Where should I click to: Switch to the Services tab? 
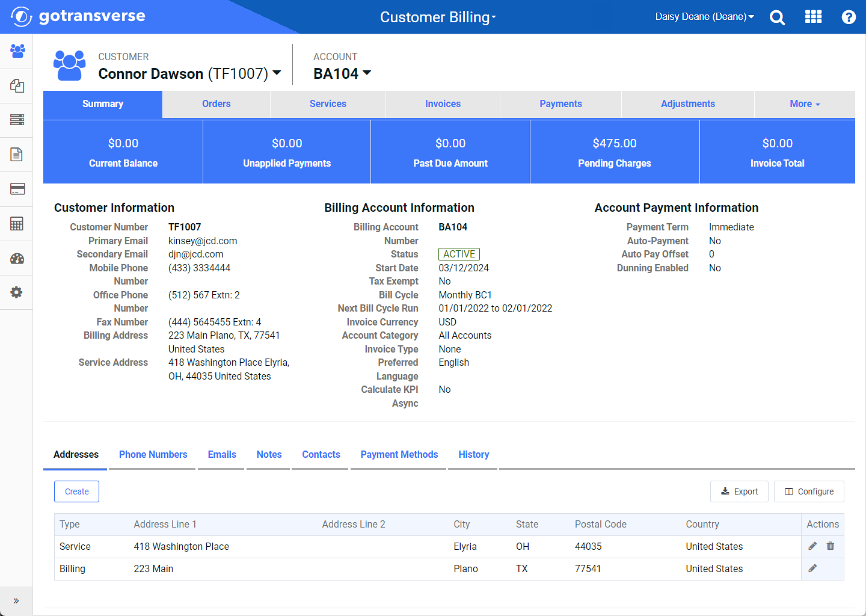click(x=328, y=104)
